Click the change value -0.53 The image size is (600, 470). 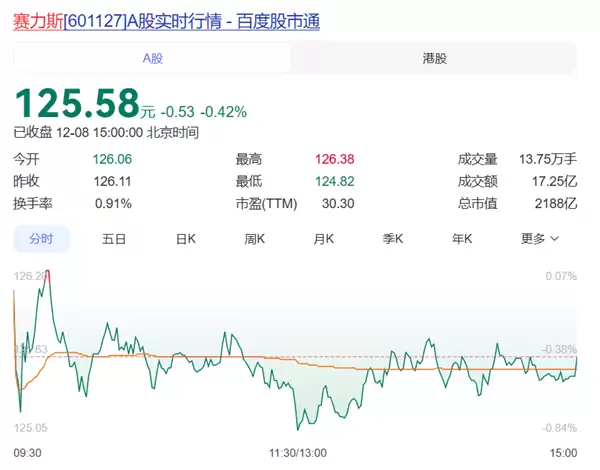coord(178,112)
